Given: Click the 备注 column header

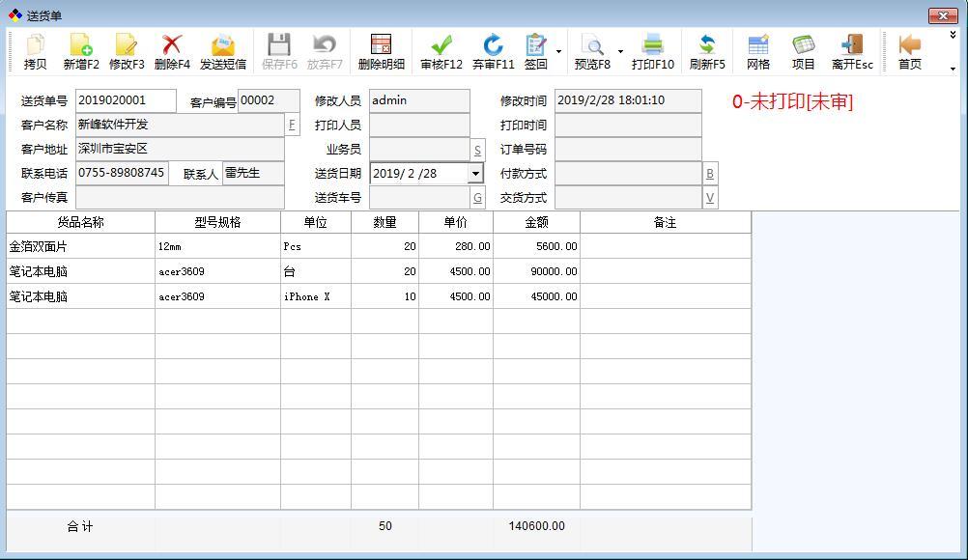Looking at the screenshot, I should 666,223.
